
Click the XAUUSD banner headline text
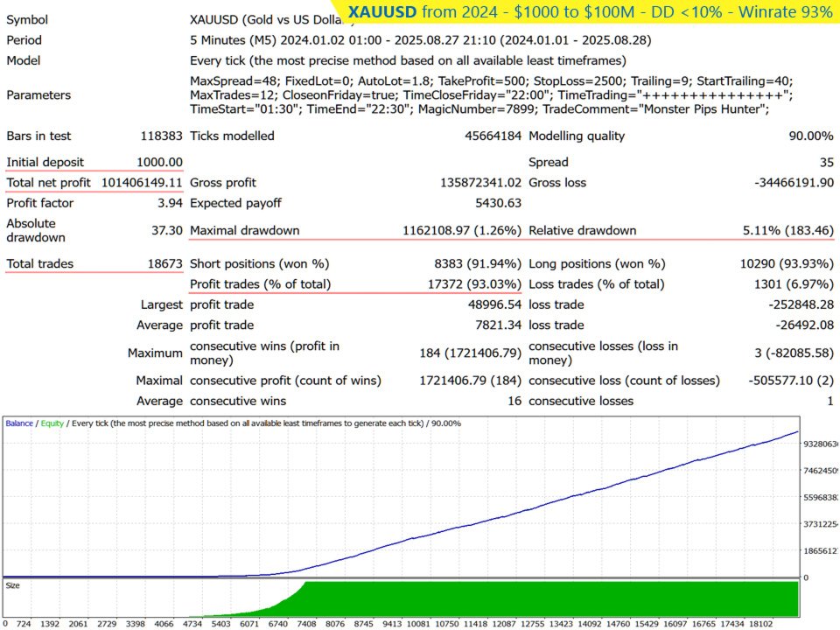[590, 11]
